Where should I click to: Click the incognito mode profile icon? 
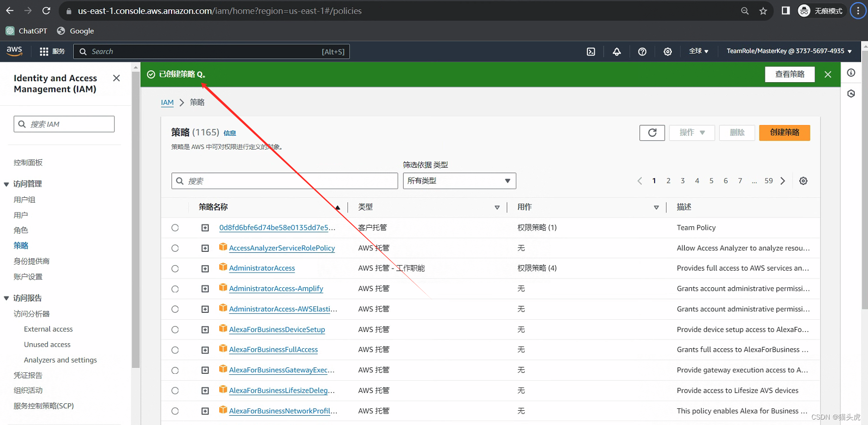click(804, 11)
